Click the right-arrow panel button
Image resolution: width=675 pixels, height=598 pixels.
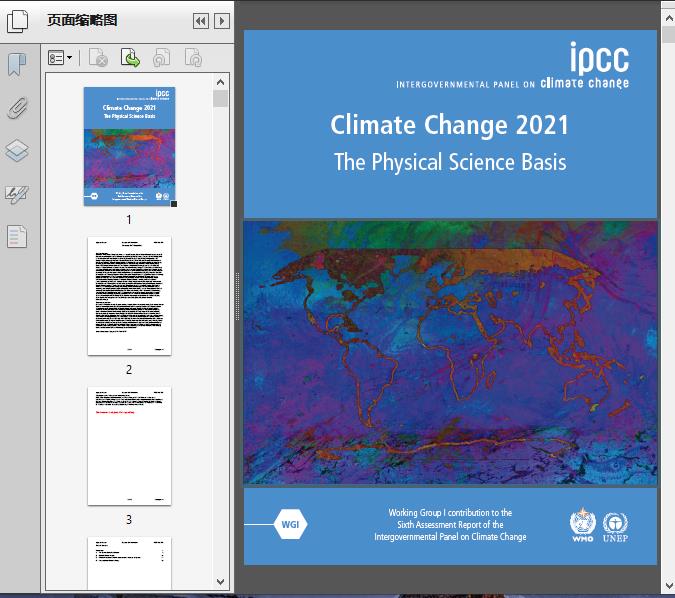click(222, 21)
